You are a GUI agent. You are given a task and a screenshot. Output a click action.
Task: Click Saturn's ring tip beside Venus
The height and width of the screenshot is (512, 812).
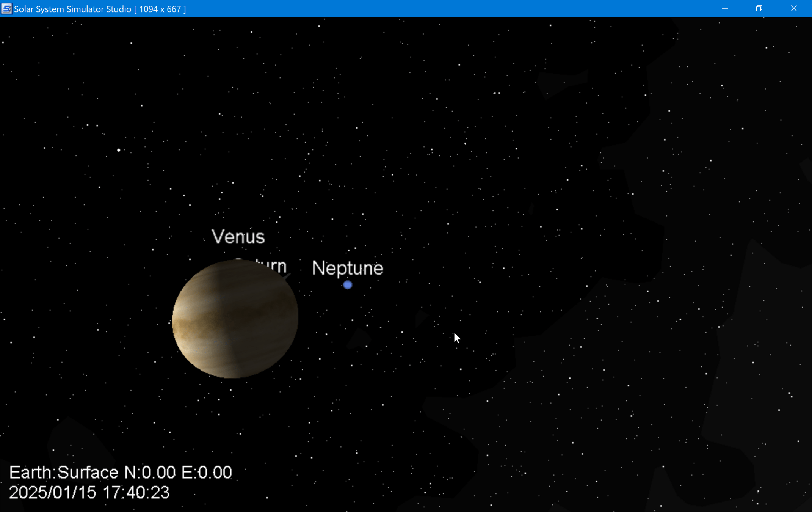click(288, 276)
